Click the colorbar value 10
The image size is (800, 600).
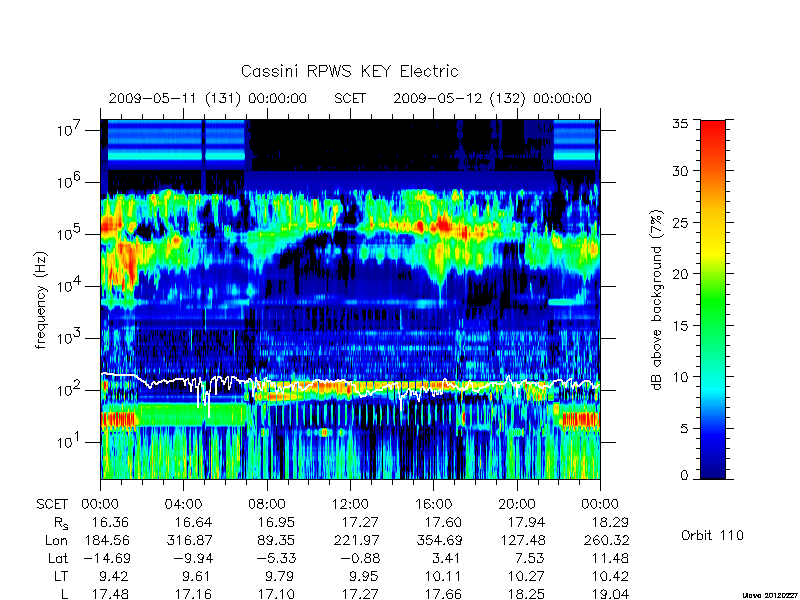pyautogui.click(x=680, y=377)
